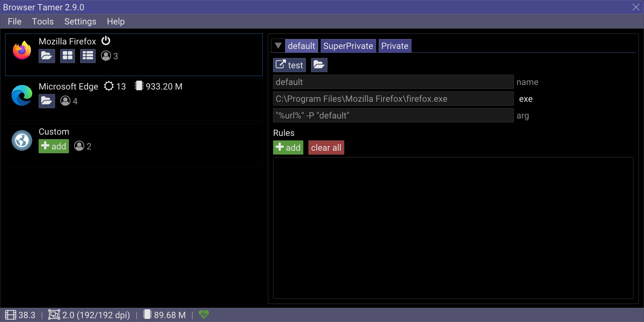The image size is (644, 322).
Task: Switch to the Private profile tab
Action: (x=395, y=46)
